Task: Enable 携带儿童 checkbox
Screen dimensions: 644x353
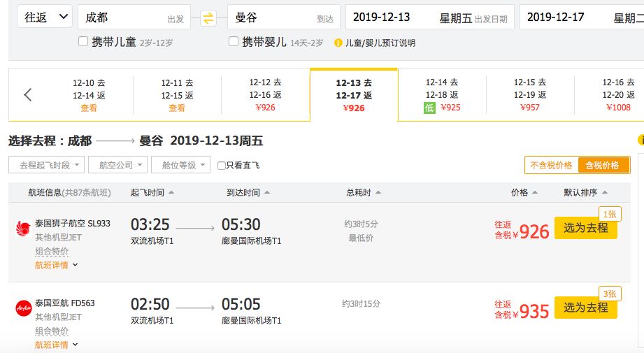Action: [83, 41]
